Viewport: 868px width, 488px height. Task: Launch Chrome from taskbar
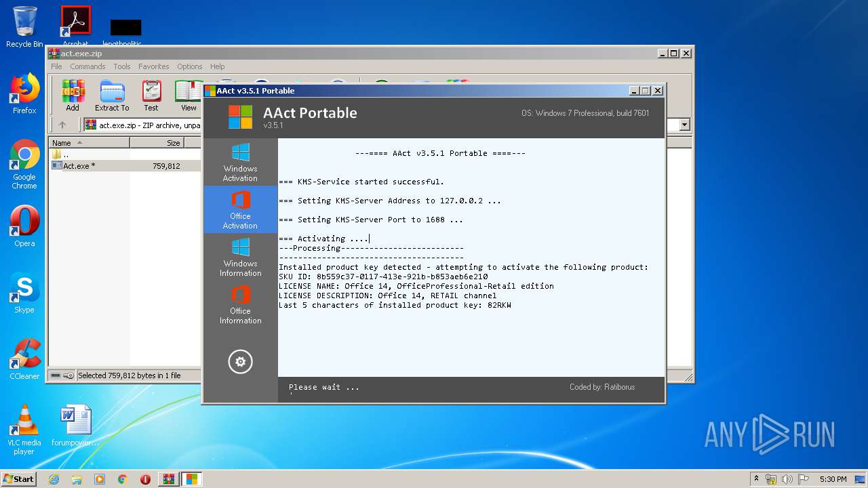pos(123,479)
